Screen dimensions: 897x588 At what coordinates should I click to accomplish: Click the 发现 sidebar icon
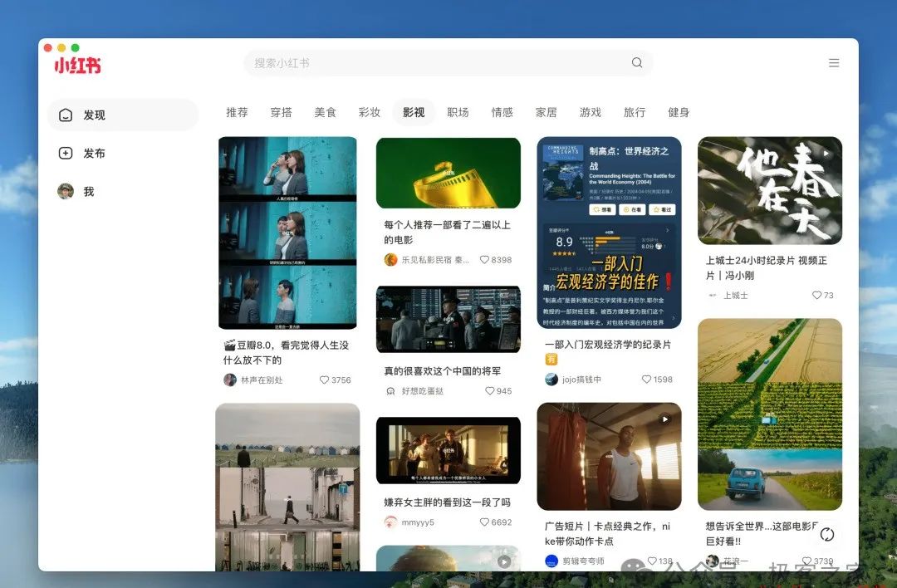(66, 115)
